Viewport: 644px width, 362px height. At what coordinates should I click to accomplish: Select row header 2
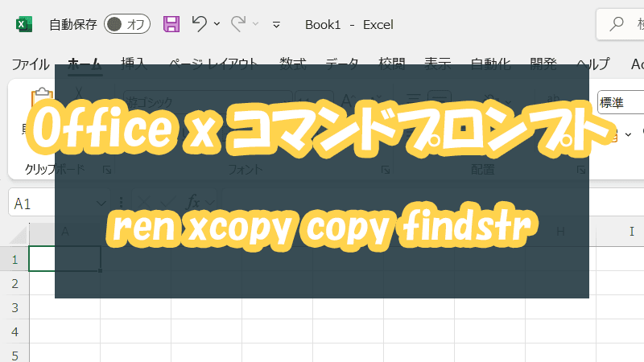(14, 283)
